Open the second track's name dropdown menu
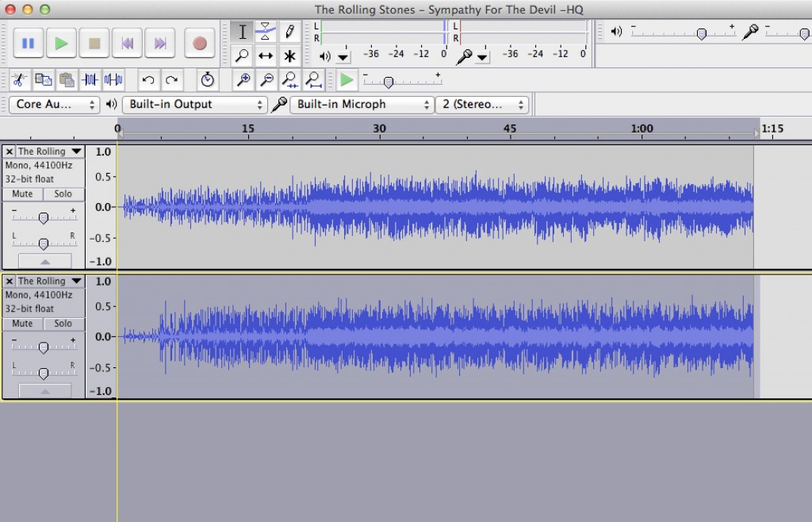812x522 pixels. 50,281
